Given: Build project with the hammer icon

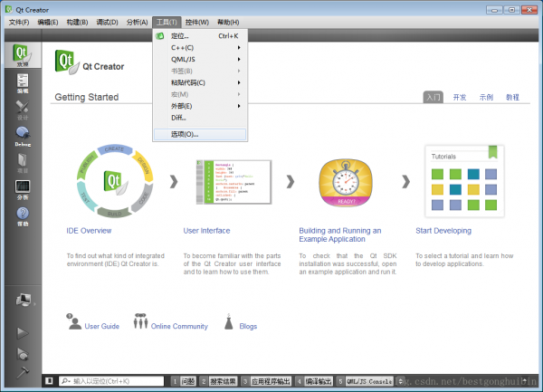Looking at the screenshot, I should [x=23, y=372].
